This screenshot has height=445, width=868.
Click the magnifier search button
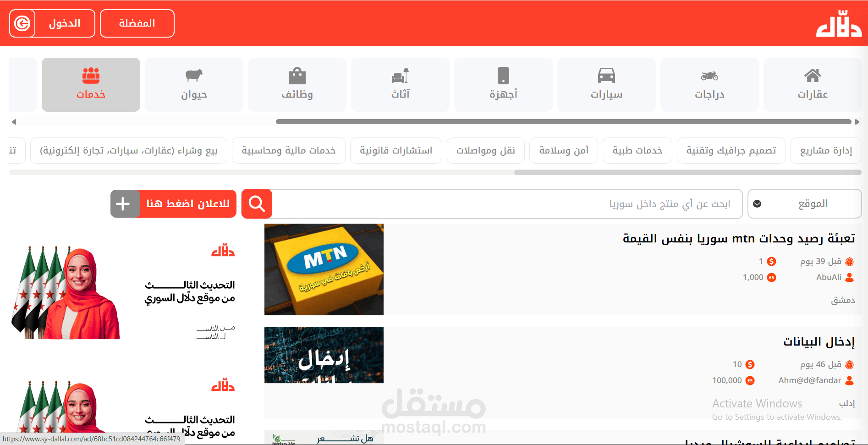point(257,204)
